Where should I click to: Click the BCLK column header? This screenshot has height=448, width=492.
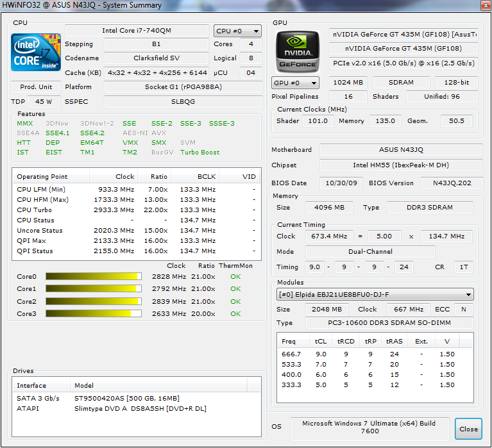(x=195, y=176)
